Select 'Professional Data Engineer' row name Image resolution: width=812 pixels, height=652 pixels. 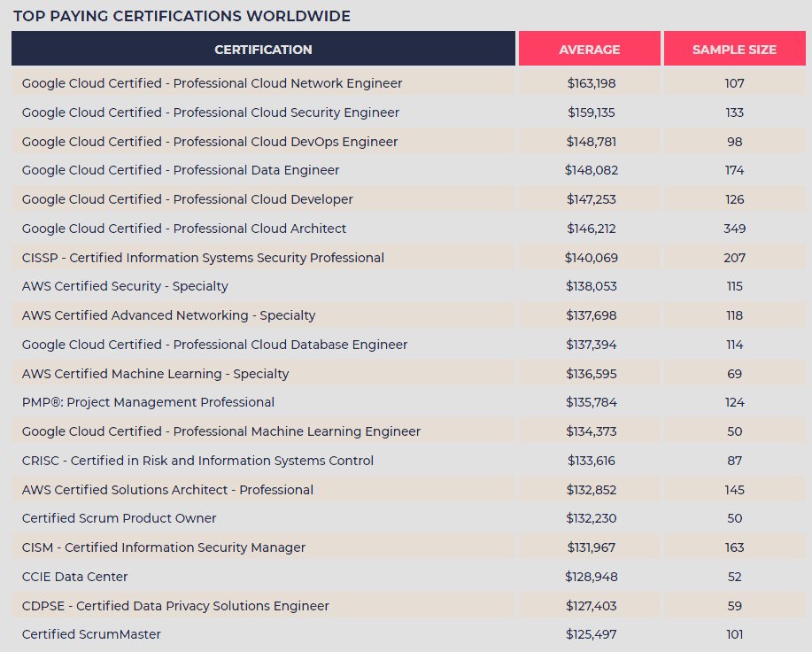pyautogui.click(x=181, y=170)
